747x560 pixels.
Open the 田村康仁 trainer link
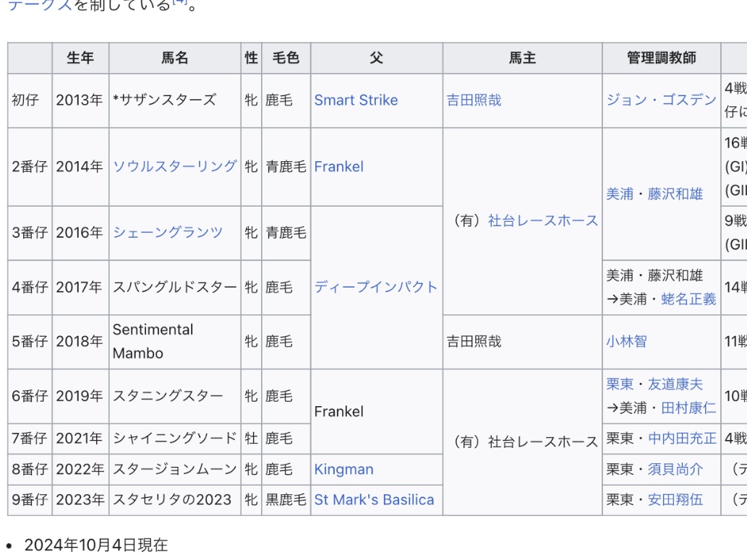pyautogui.click(x=688, y=408)
